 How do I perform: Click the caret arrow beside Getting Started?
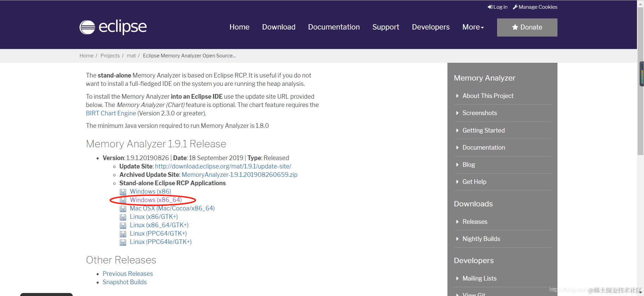coord(457,131)
